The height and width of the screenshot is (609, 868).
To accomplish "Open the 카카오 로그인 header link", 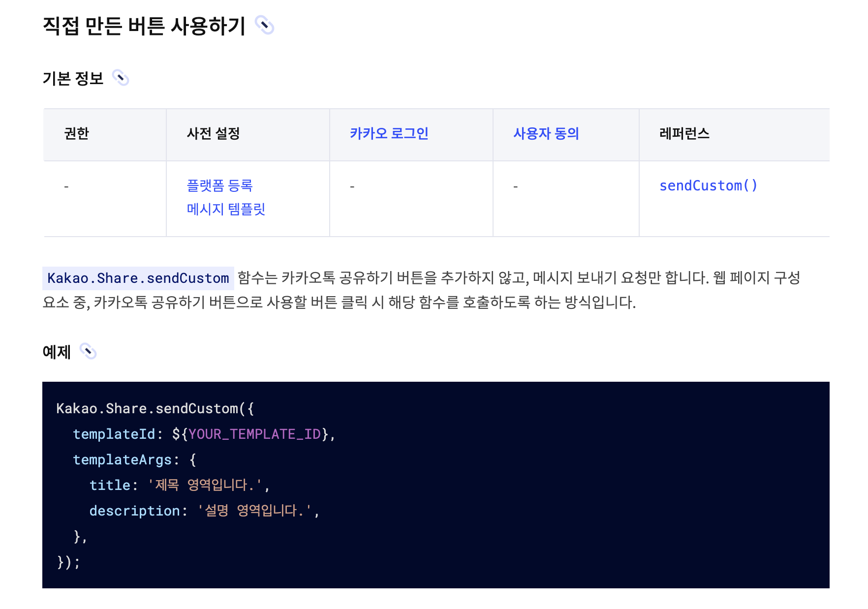I will point(389,133).
